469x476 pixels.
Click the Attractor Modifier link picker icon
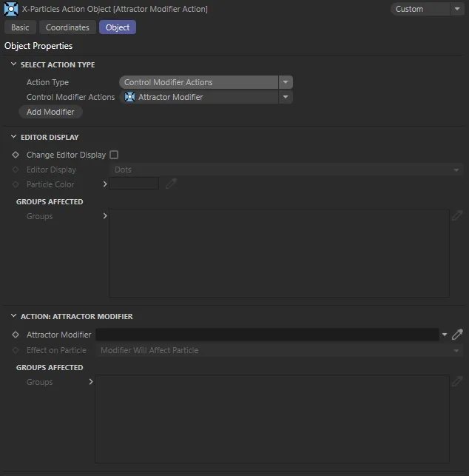pos(457,335)
